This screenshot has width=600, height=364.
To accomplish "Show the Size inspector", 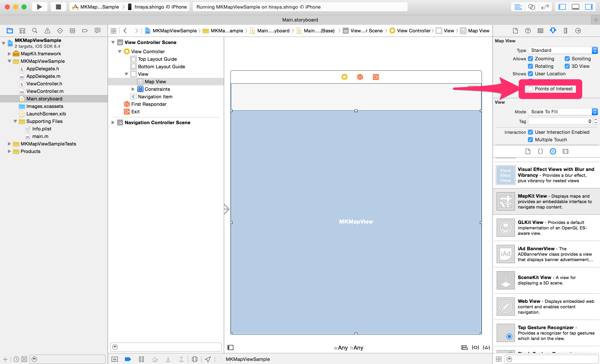I will pos(565,31).
